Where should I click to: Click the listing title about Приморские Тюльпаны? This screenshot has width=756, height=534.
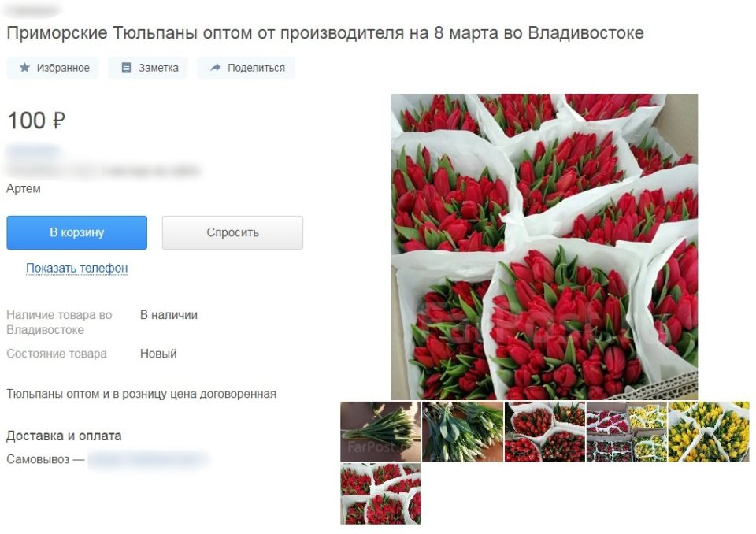(x=325, y=33)
